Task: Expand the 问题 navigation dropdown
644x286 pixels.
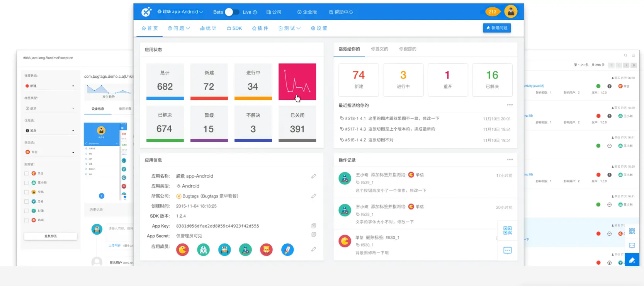Action: [x=179, y=28]
